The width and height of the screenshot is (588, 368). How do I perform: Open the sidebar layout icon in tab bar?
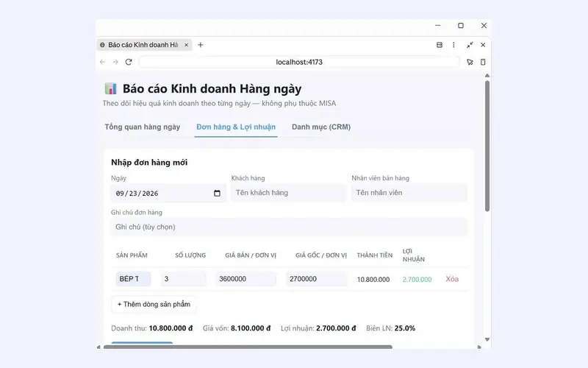440,45
